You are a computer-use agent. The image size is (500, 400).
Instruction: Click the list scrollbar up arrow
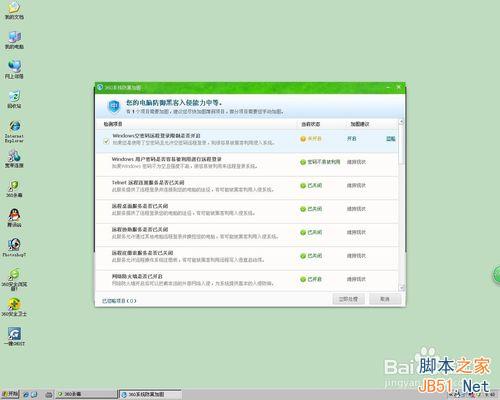point(402,122)
